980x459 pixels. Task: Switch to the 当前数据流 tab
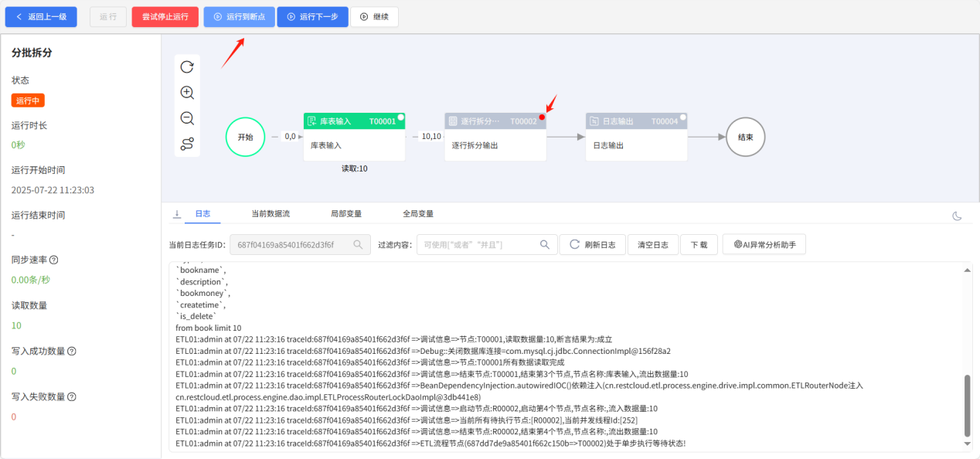pos(271,214)
